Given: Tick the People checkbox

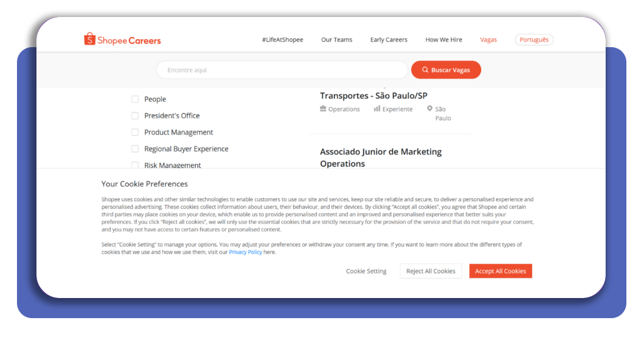Looking at the screenshot, I should tap(135, 99).
